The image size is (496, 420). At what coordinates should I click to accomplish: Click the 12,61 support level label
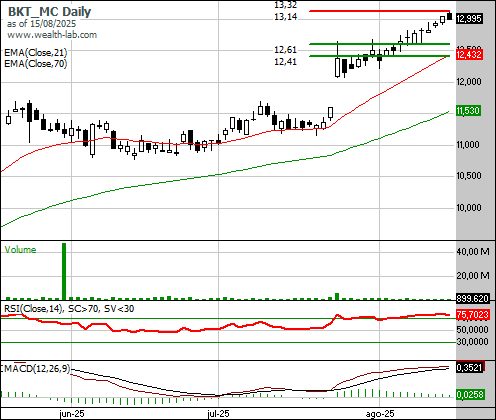click(285, 50)
